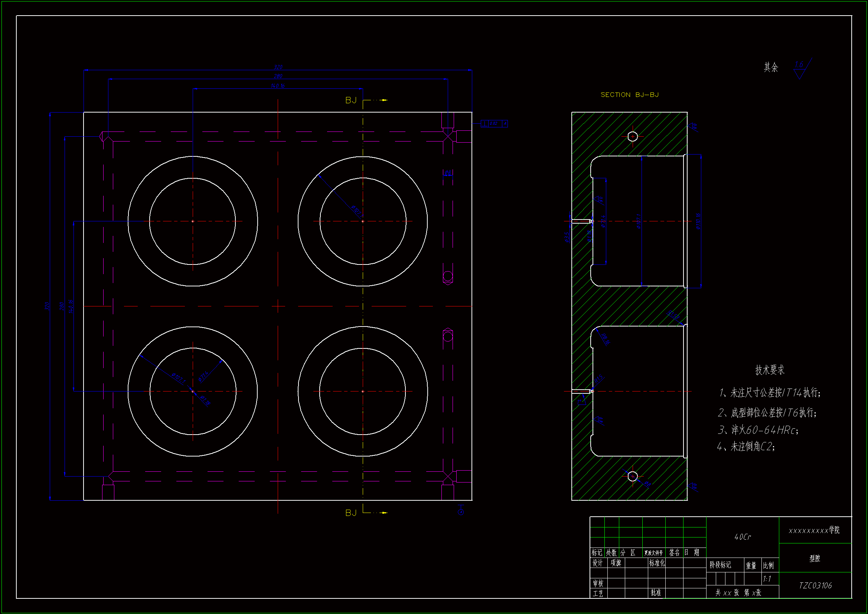
Task: Select the 280 horizontal dimension text
Action: point(278,76)
